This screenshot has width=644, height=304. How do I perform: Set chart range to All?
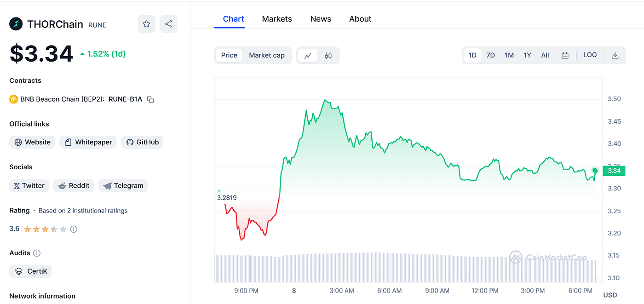(545, 55)
